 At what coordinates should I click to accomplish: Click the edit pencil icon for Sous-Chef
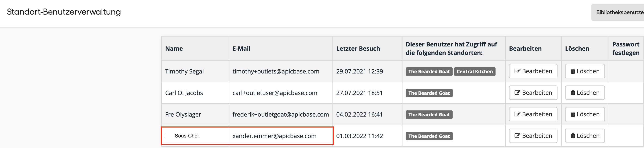(517, 136)
